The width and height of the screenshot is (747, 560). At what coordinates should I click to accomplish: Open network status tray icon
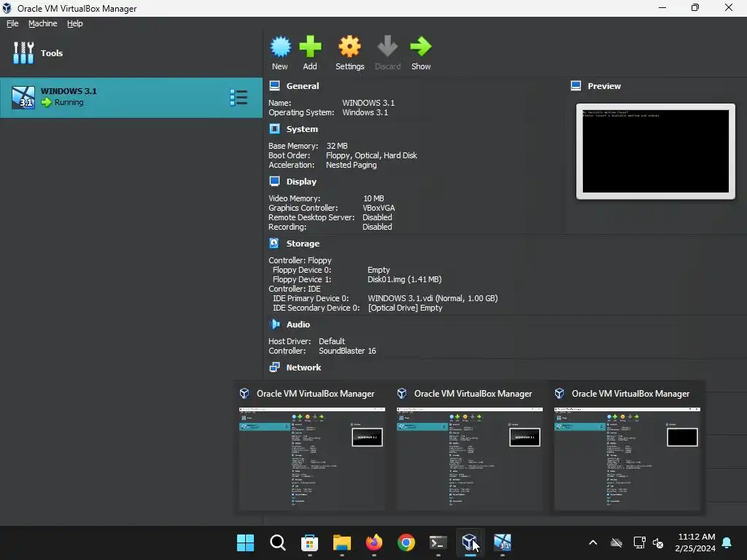click(x=639, y=542)
